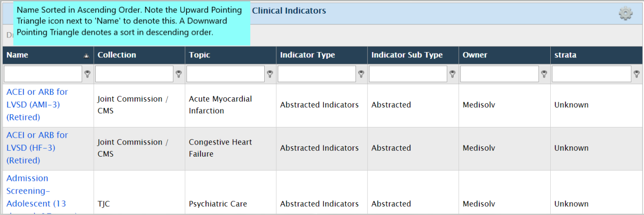Click the filter icon beside strata input
Viewport: 644px width, 215px height.
point(637,74)
